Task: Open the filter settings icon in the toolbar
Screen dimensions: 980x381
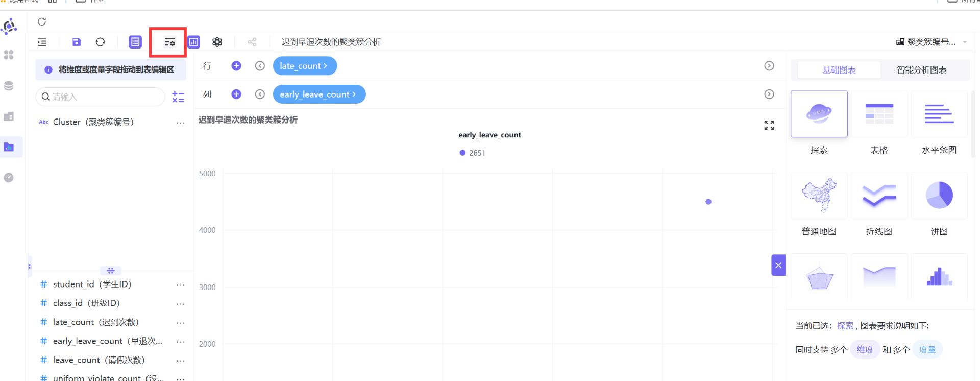Action: (169, 42)
